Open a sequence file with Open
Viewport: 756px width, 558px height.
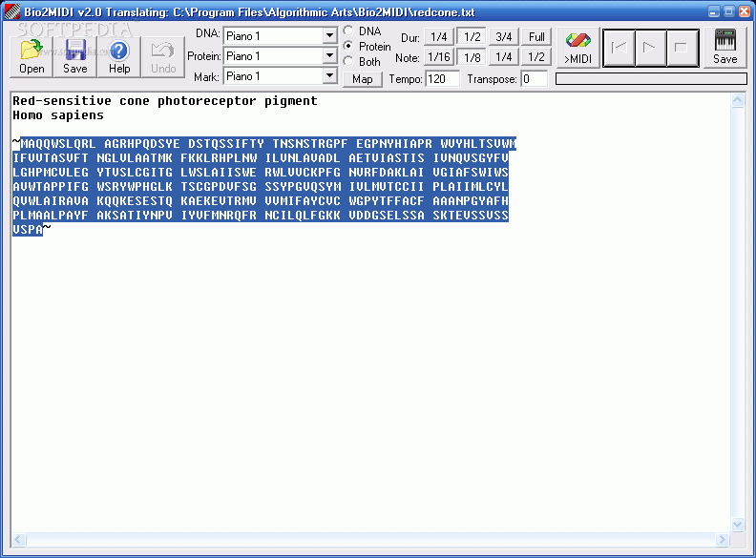click(x=31, y=56)
